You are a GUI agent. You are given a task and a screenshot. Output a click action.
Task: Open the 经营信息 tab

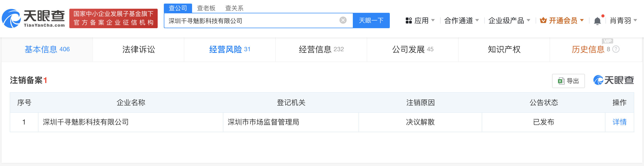click(x=321, y=49)
